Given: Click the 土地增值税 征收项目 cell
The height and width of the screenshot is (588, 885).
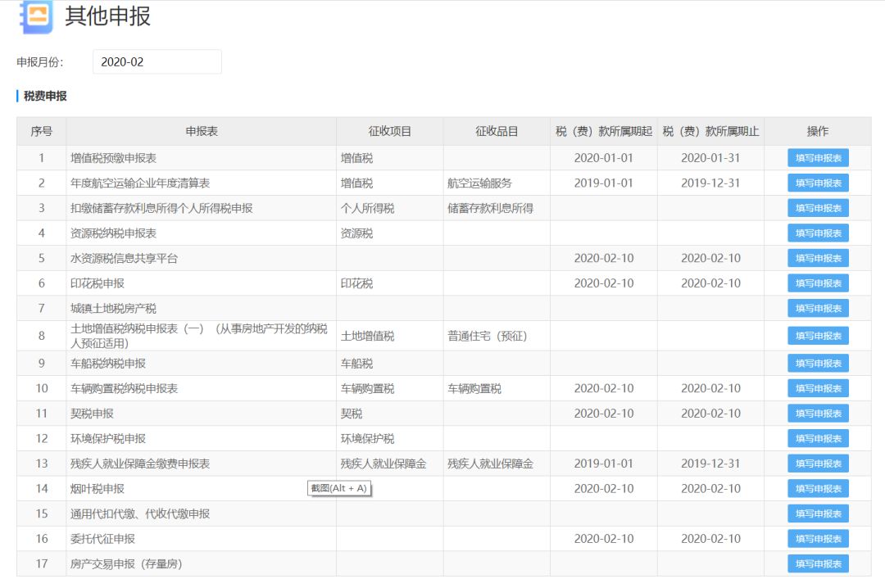Looking at the screenshot, I should click(x=367, y=336).
